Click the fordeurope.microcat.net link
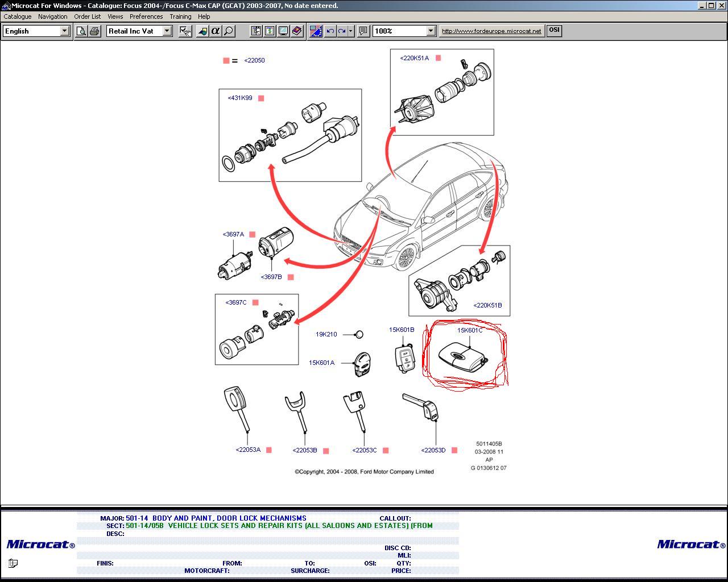 (x=491, y=31)
